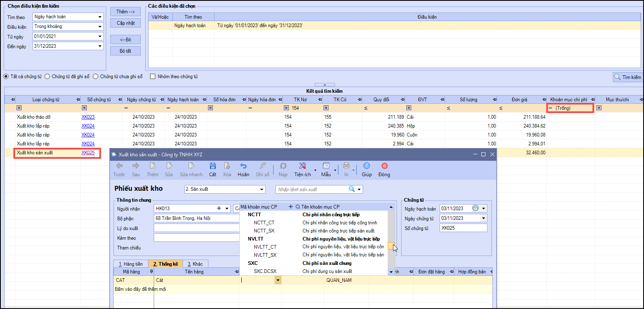
Task: Click the Tìm kiếm search button
Action: coord(627,77)
